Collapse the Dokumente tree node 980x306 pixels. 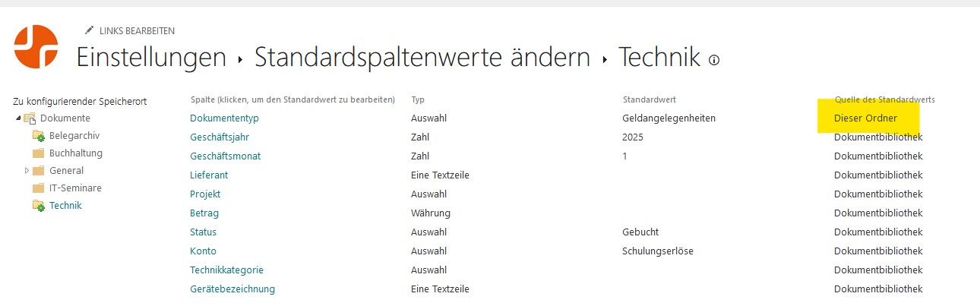click(18, 118)
